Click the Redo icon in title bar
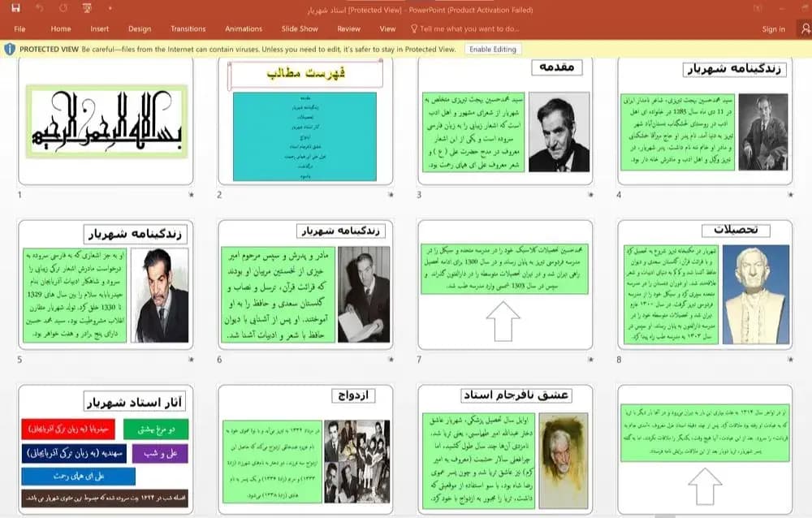The height and width of the screenshot is (518, 812). [x=63, y=8]
